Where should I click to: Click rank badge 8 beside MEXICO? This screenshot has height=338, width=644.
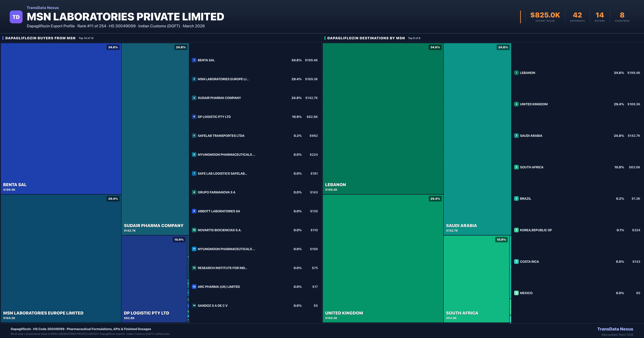click(516, 293)
